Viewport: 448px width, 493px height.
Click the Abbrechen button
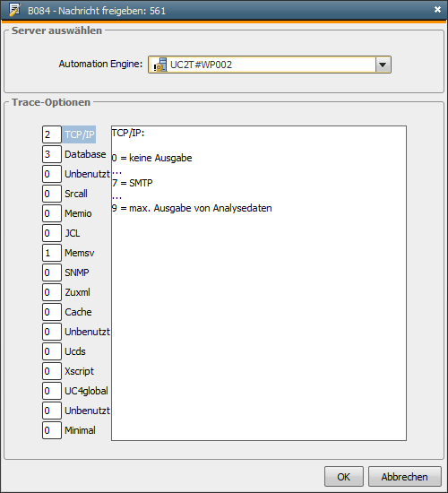[405, 477]
